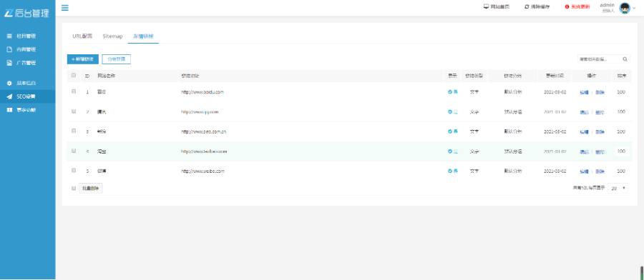Viewport: 644px width, 280px height.
Task: Edit the sina.com.cn link row
Action: pyautogui.click(x=584, y=132)
